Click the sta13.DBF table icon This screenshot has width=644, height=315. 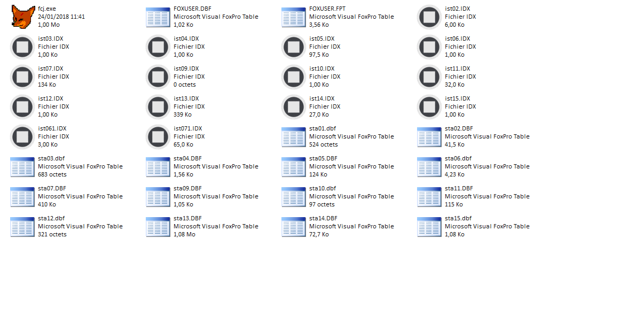point(158,227)
